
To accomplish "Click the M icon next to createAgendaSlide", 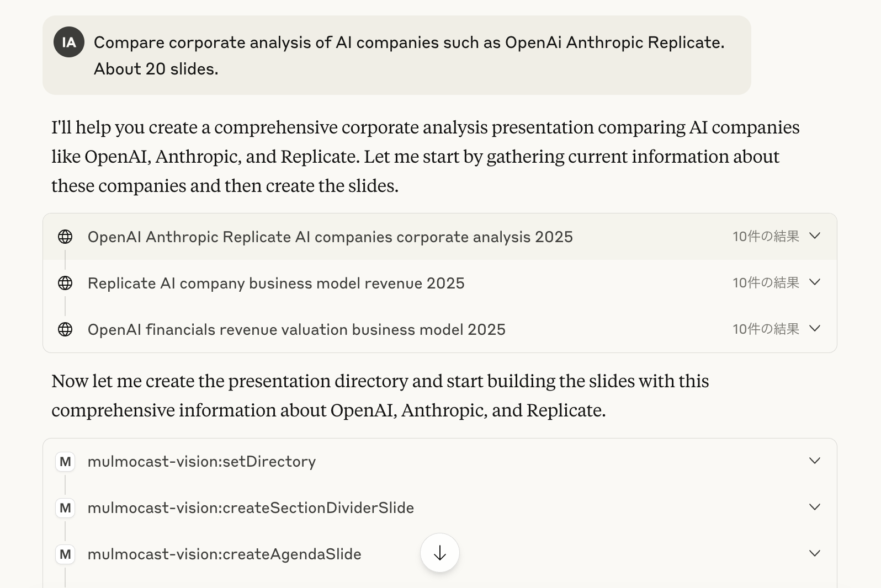I will pos(65,554).
